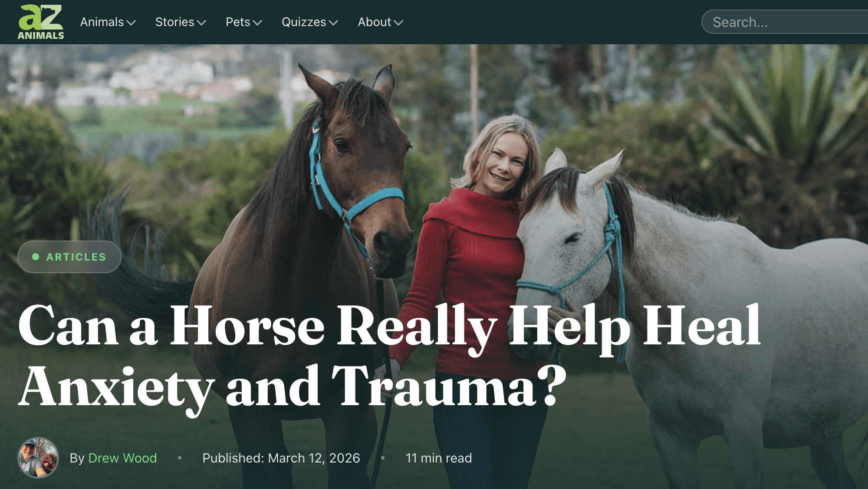Screen dimensions: 868x489
Task: Open the Pets menu
Action: (244, 22)
